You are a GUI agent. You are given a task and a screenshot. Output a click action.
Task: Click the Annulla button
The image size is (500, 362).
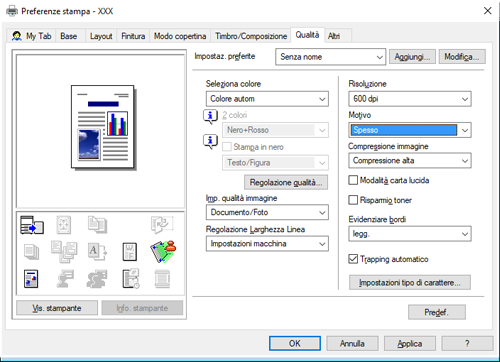pyautogui.click(x=352, y=343)
